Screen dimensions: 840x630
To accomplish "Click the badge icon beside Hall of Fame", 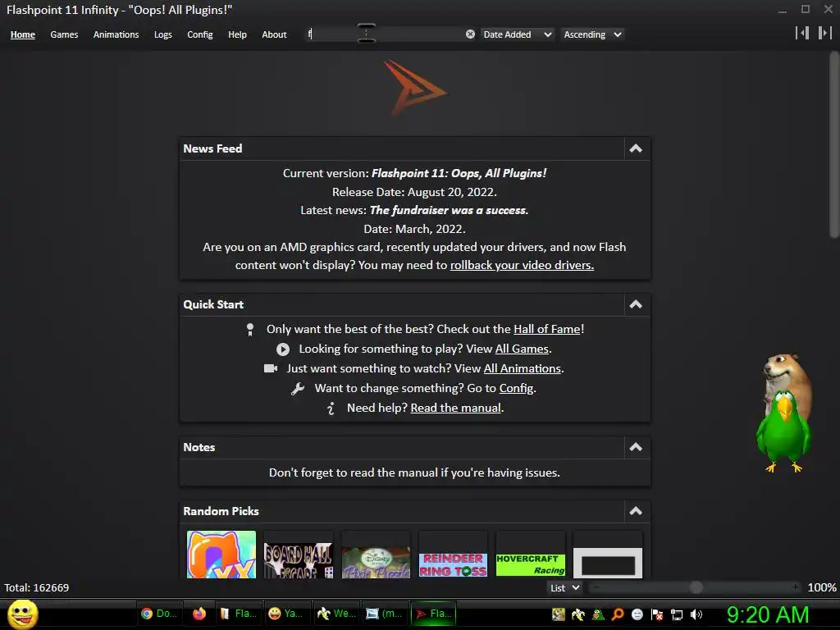I will tap(249, 330).
